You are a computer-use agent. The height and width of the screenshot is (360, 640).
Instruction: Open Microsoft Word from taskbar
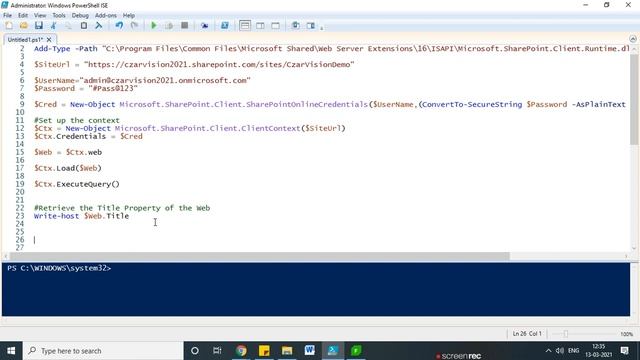coord(310,351)
